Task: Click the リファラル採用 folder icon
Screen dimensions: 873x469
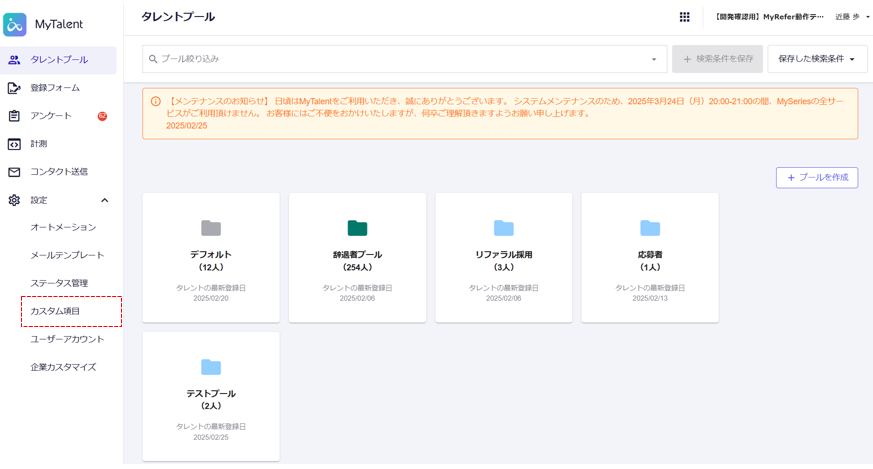Action: [504, 228]
